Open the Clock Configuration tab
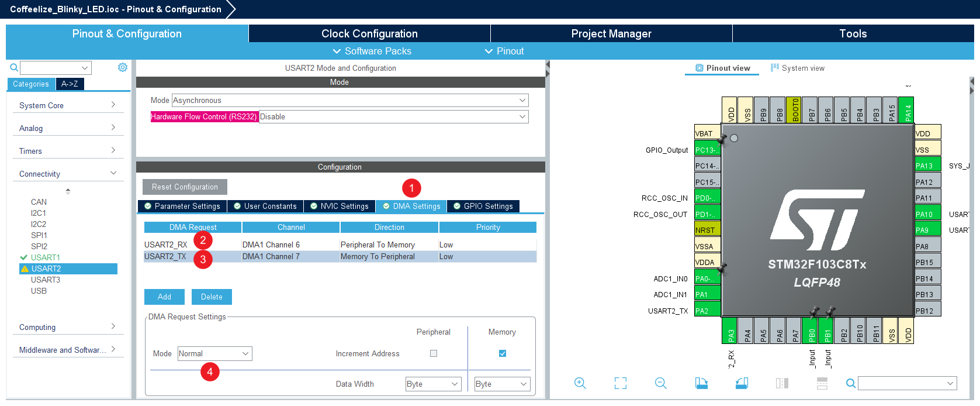The image size is (980, 406). pos(369,33)
